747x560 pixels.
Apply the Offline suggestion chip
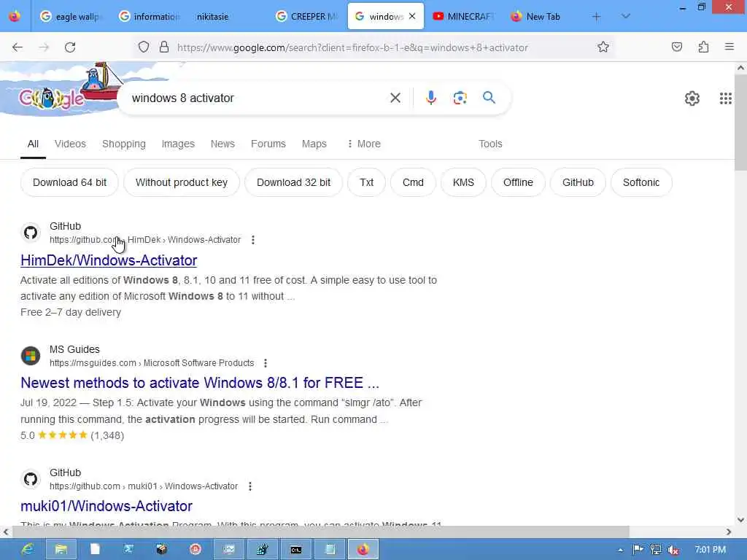[518, 182]
